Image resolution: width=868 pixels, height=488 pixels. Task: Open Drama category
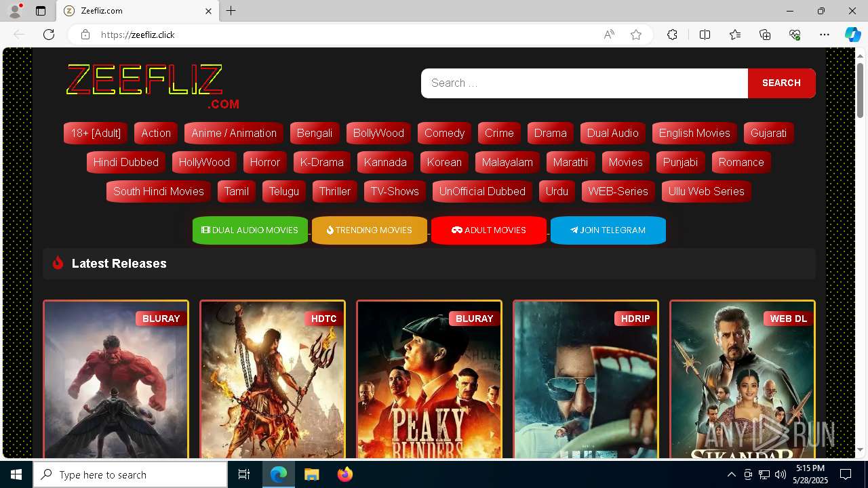550,133
